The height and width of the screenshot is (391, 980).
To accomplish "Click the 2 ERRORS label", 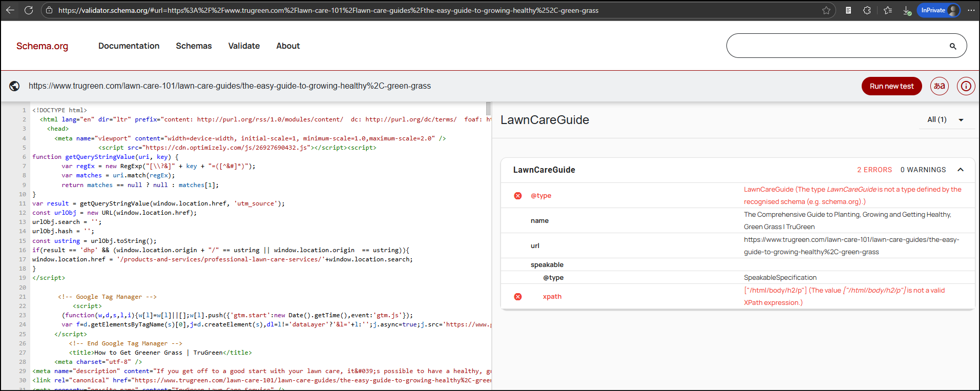I will (x=874, y=170).
